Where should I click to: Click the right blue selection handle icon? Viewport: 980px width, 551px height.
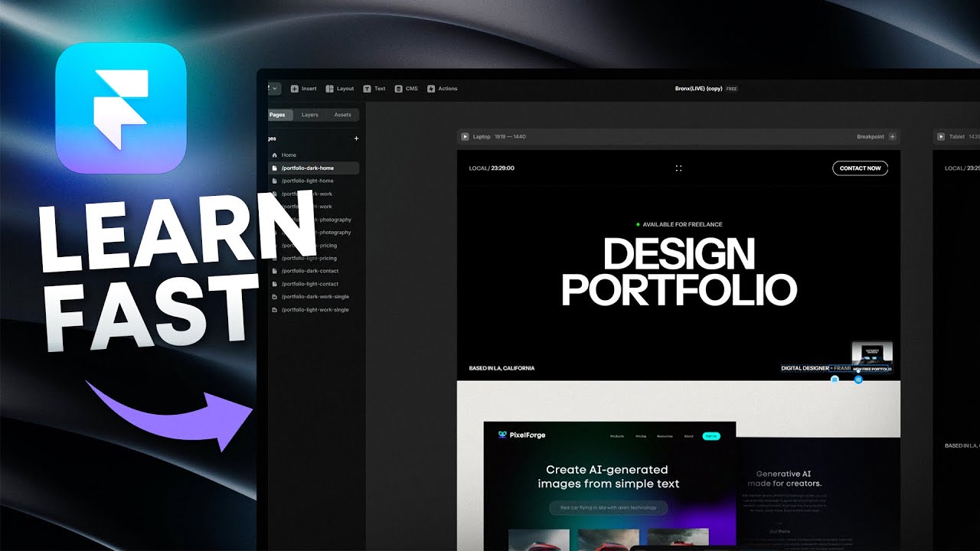[858, 380]
